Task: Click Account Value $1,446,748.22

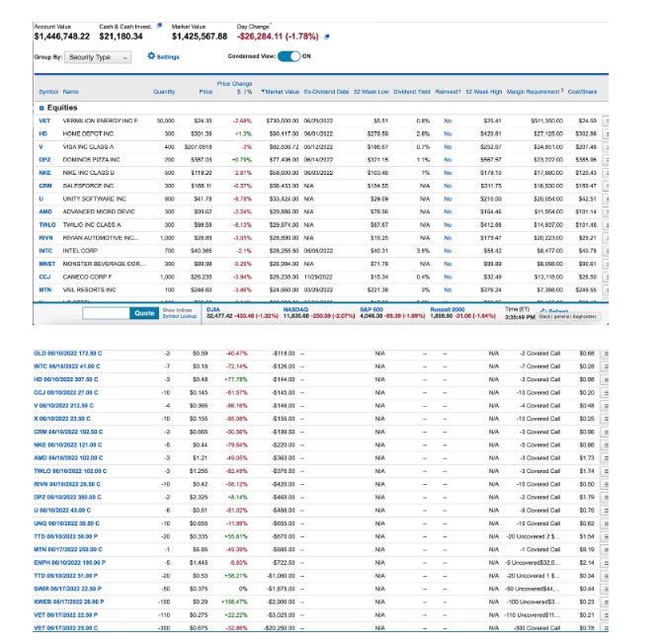Action: (62, 37)
